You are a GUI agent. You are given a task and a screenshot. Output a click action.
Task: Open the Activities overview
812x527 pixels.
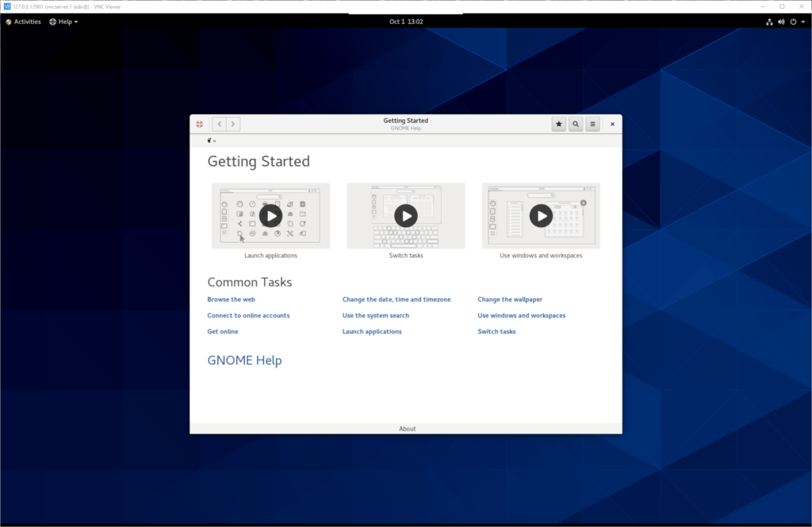coord(22,21)
